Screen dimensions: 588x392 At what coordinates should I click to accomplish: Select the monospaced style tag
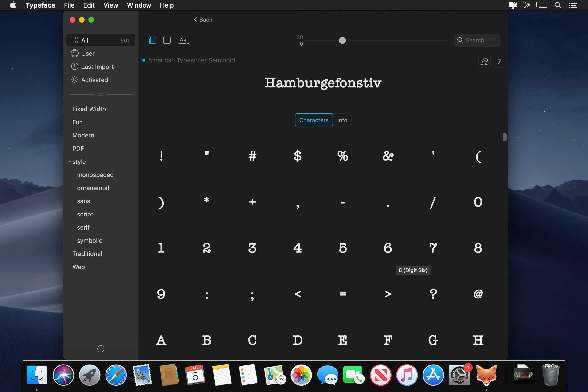point(95,175)
